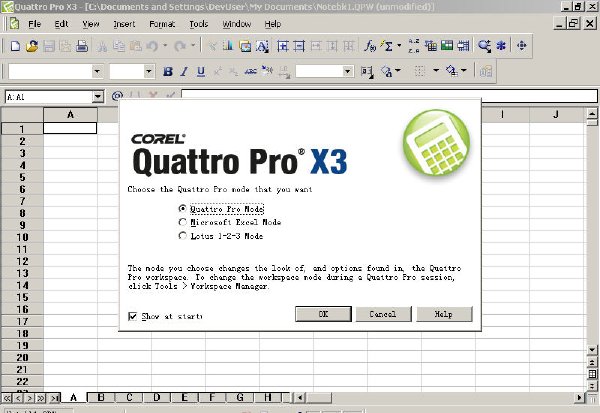Select row 5 header
This screenshot has height=413, width=600.
(22, 177)
